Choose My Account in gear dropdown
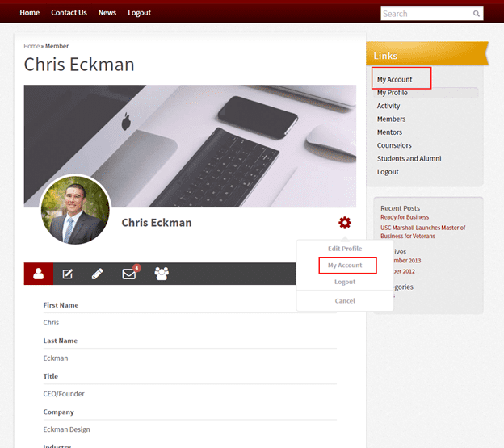The width and height of the screenshot is (504, 448). click(x=345, y=266)
